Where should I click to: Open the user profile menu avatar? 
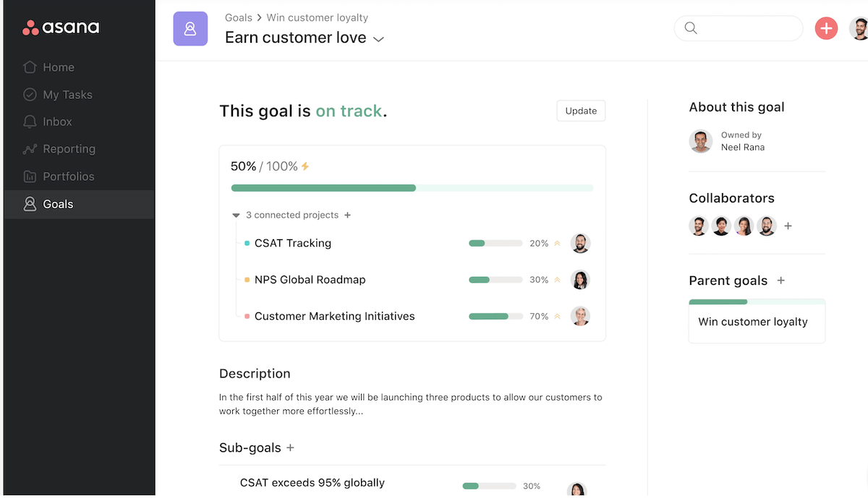(859, 29)
